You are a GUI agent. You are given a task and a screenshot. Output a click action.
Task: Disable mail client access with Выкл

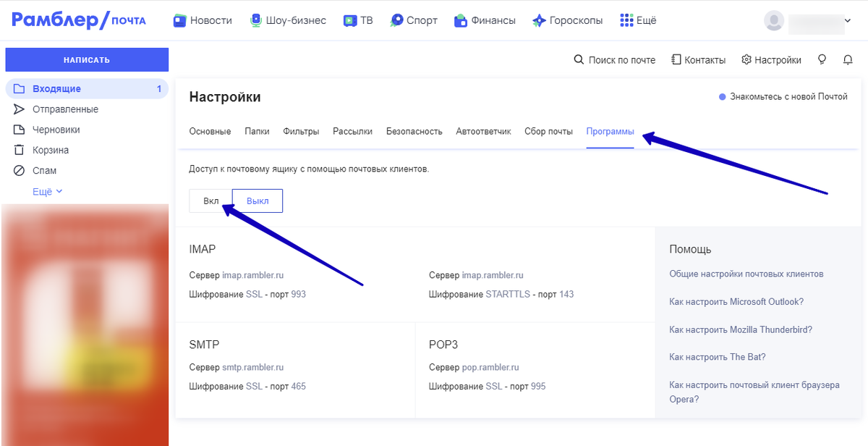(x=258, y=201)
